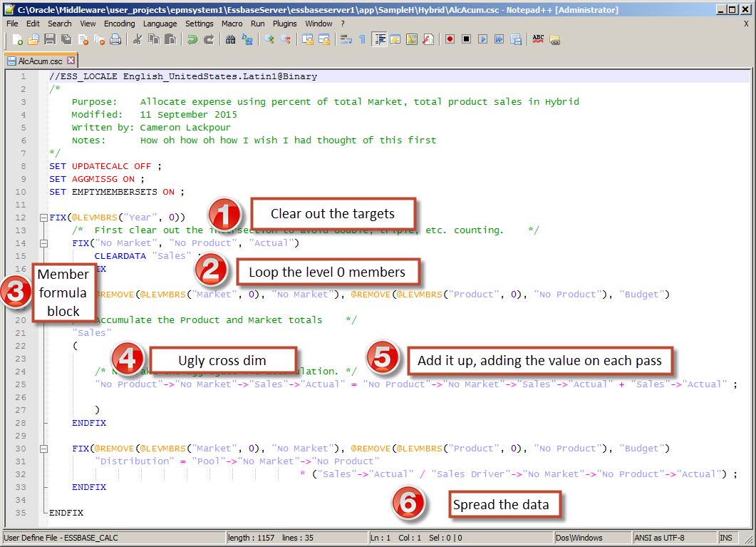Click the Undo green arrow icon

[192, 39]
